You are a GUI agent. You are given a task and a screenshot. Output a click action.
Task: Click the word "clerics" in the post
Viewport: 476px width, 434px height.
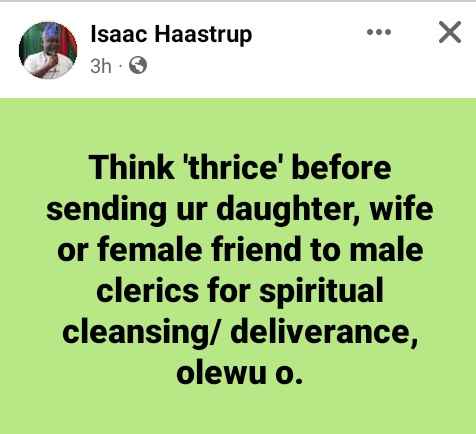(x=147, y=291)
